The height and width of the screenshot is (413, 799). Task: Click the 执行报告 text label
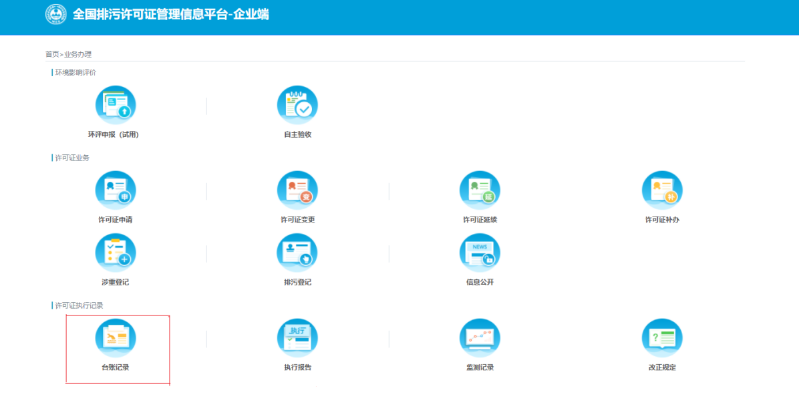pyautogui.click(x=297, y=368)
